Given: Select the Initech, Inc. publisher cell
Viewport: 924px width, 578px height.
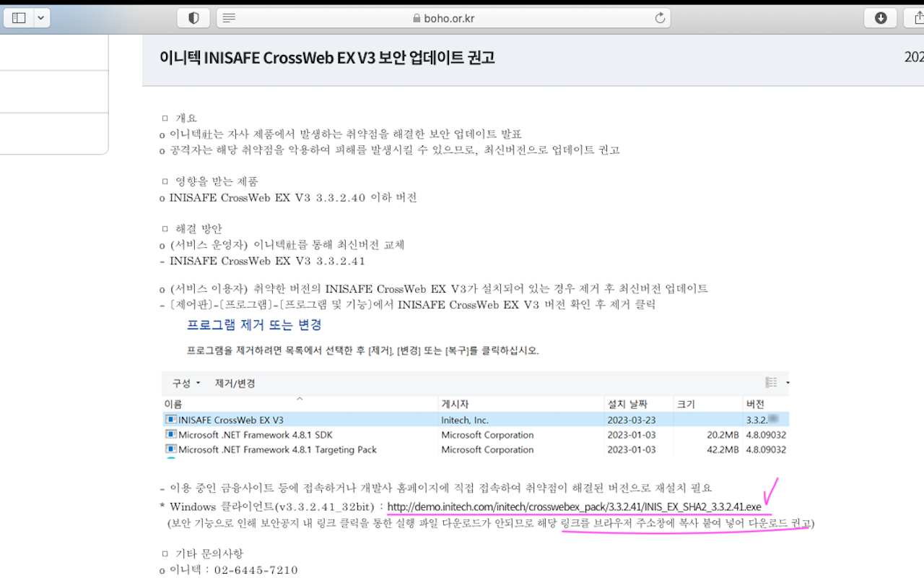Looking at the screenshot, I should (465, 420).
